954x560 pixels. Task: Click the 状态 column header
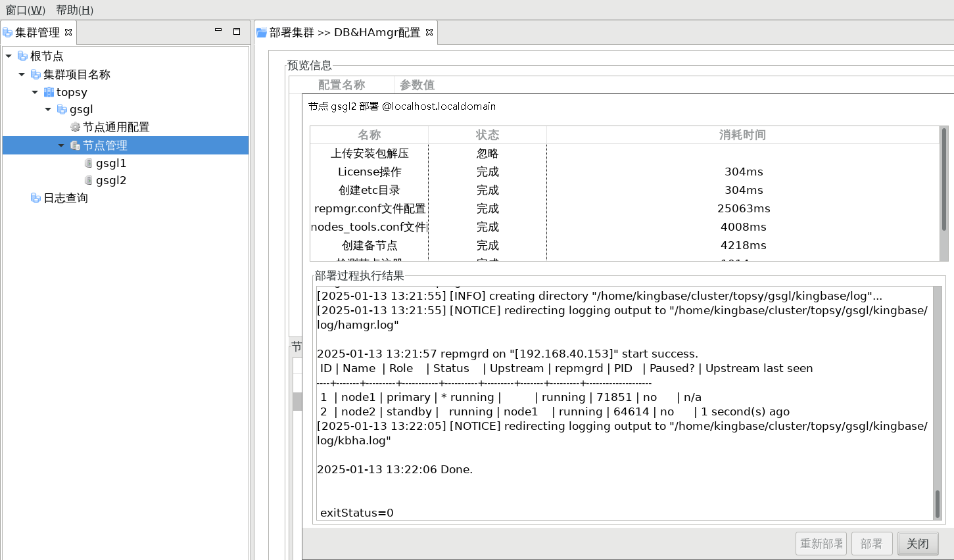tap(487, 135)
